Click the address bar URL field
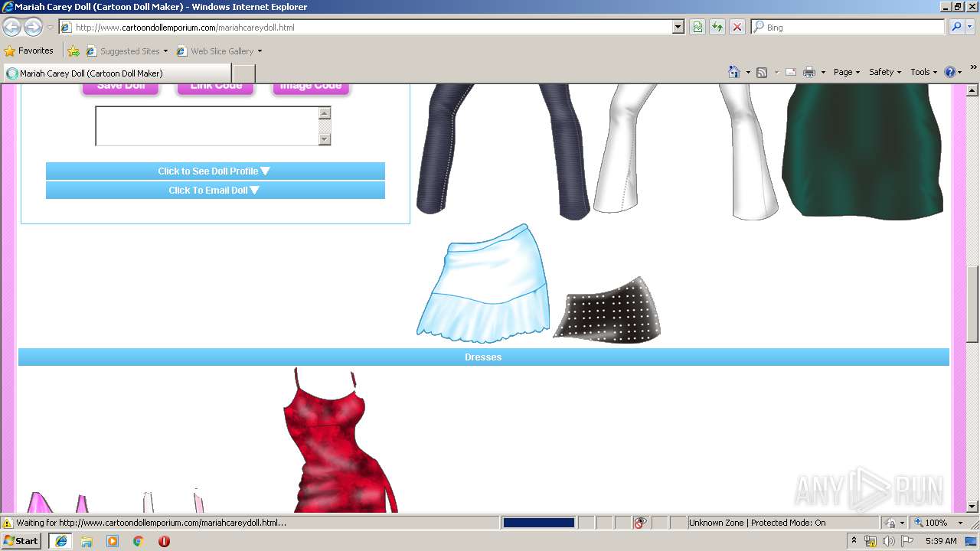This screenshot has width=980, height=551. coord(373,27)
